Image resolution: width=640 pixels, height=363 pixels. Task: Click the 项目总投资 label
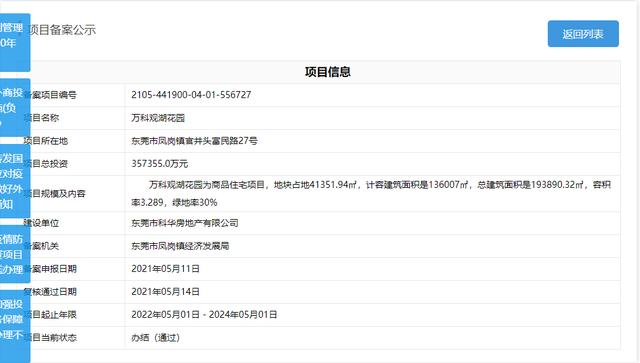(45, 164)
